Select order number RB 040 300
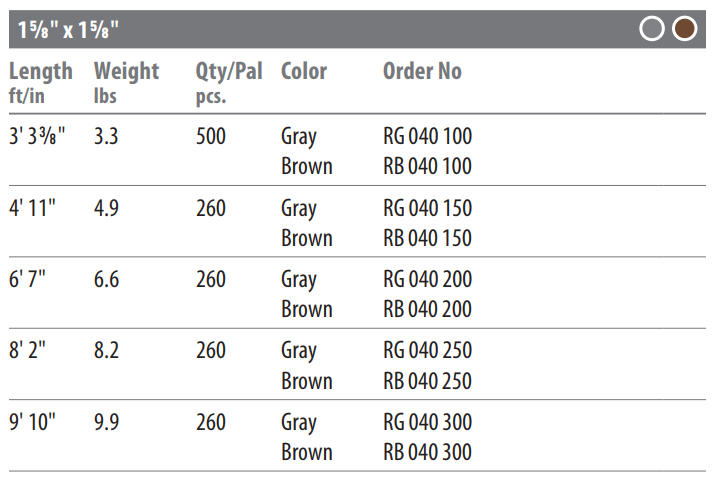The height and width of the screenshot is (481, 714). pos(428,452)
